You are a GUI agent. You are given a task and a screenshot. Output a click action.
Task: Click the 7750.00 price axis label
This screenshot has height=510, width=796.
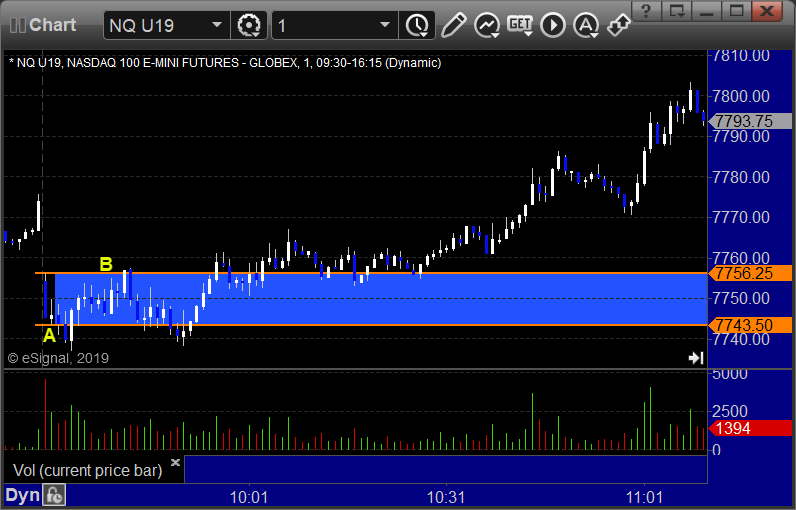tap(741, 298)
